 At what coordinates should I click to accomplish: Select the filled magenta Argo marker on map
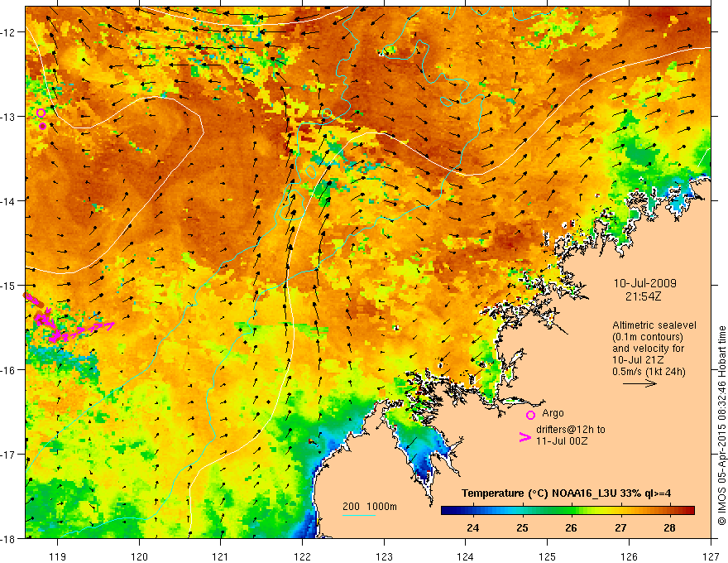coord(43,126)
